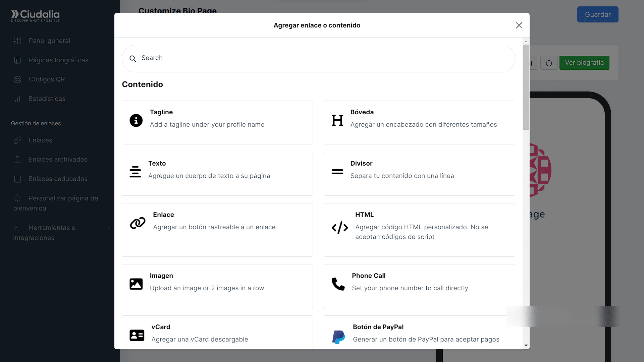Go to Códigos QR in the sidebar
The image size is (644, 362).
pyautogui.click(x=47, y=79)
